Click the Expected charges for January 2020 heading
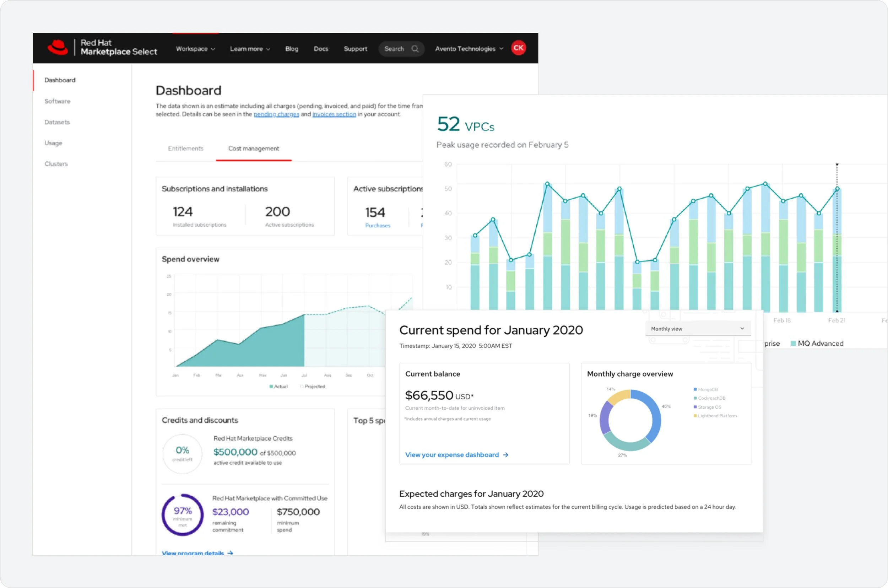888x588 pixels. (x=471, y=494)
